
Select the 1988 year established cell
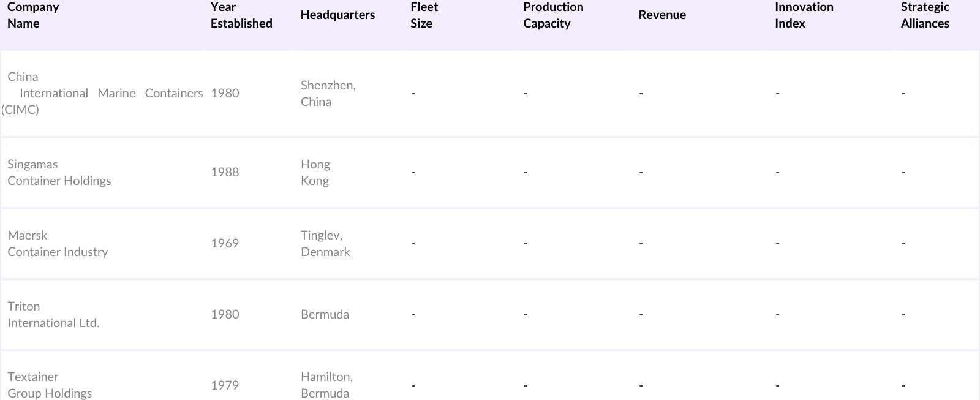tap(225, 173)
